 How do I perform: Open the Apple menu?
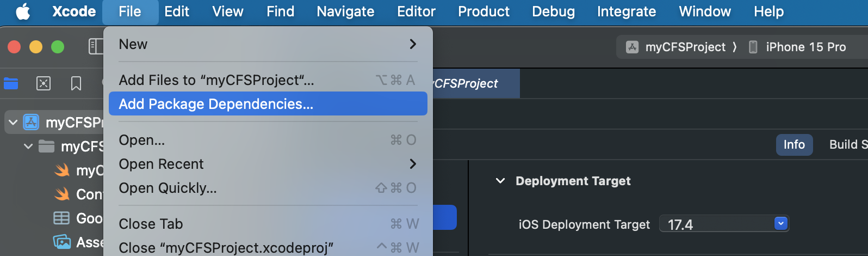coord(23,11)
